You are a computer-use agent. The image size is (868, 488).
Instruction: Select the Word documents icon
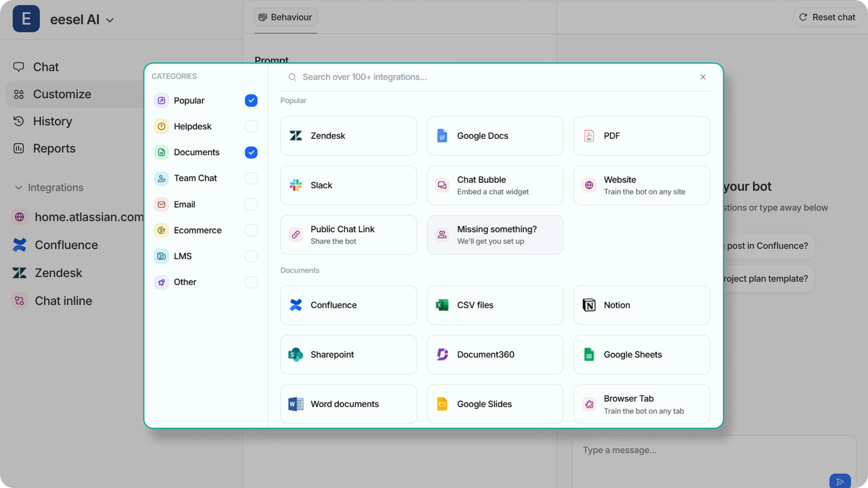point(296,404)
